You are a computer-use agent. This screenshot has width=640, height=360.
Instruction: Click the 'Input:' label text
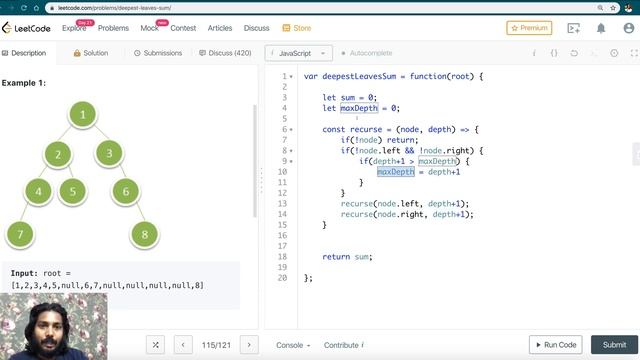pyautogui.click(x=24, y=273)
